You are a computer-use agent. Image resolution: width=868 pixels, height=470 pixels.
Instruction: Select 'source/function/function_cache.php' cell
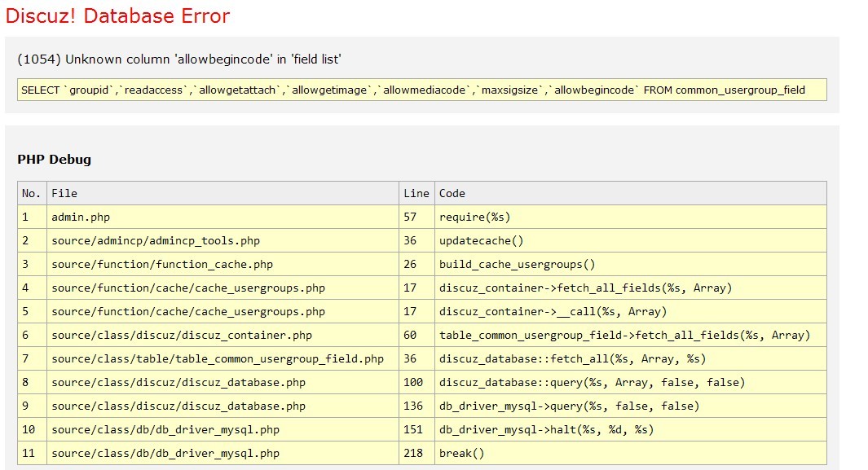tap(223, 264)
